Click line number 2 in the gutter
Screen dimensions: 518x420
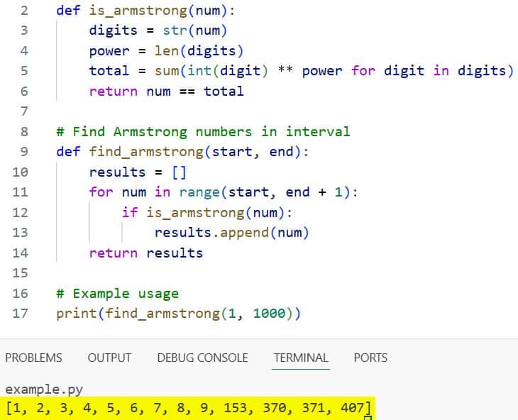pyautogui.click(x=23, y=11)
